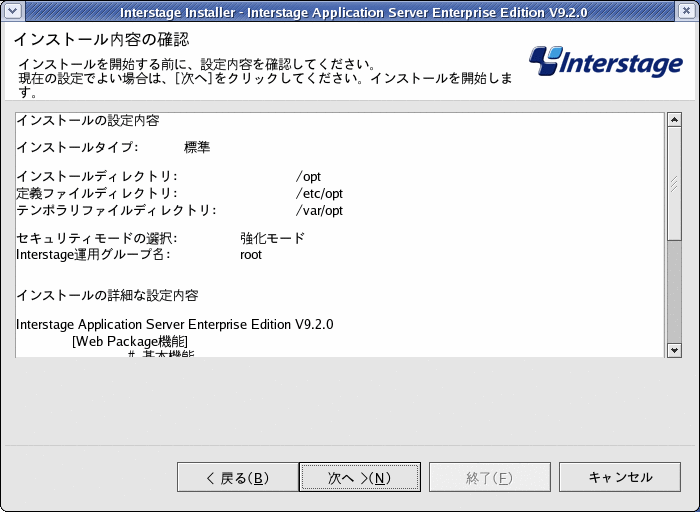Click the インストール内容の確認 page title

[101, 40]
